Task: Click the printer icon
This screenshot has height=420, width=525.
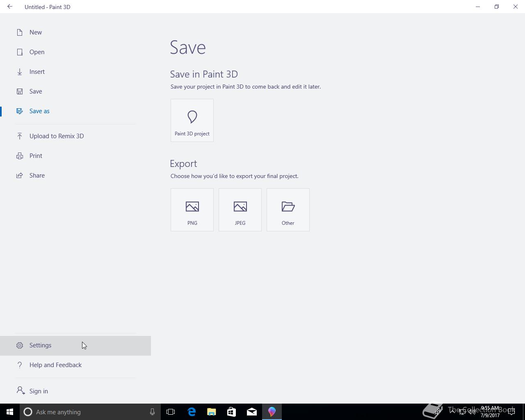Action: point(20,156)
